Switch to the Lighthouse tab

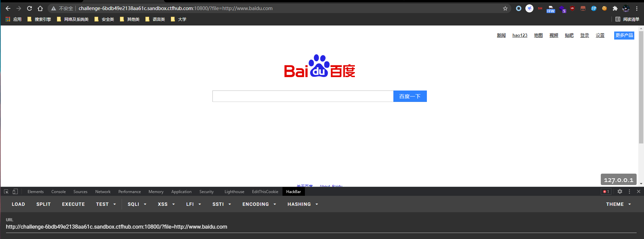tap(234, 192)
